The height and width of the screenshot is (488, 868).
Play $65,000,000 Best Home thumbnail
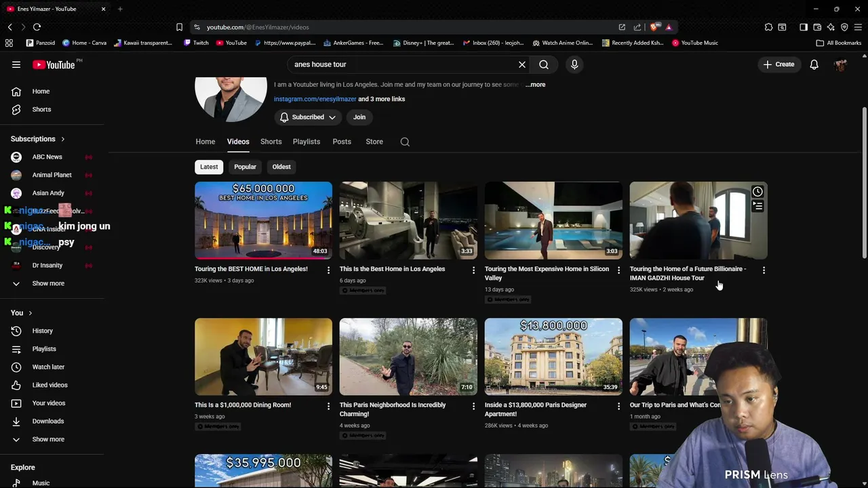tap(264, 220)
